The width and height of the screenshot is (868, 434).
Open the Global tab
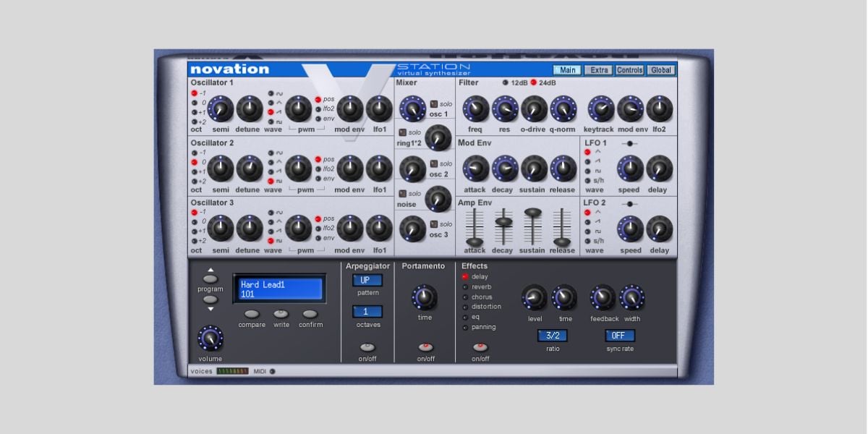[x=661, y=70]
